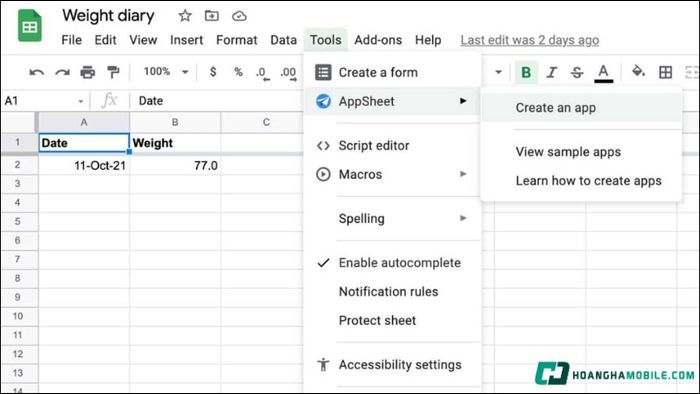Redo the last action

click(x=62, y=72)
